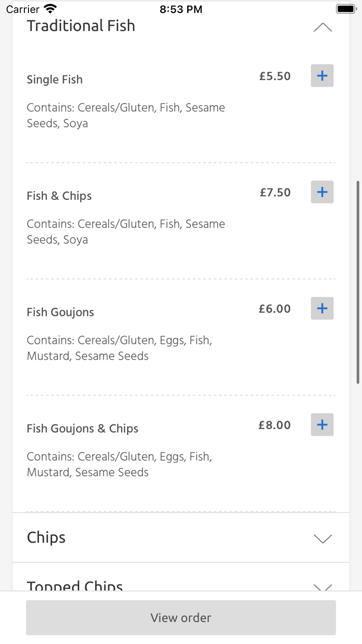The image size is (362, 644).
Task: Tap the Fish Goujons item title
Action: pos(61,313)
